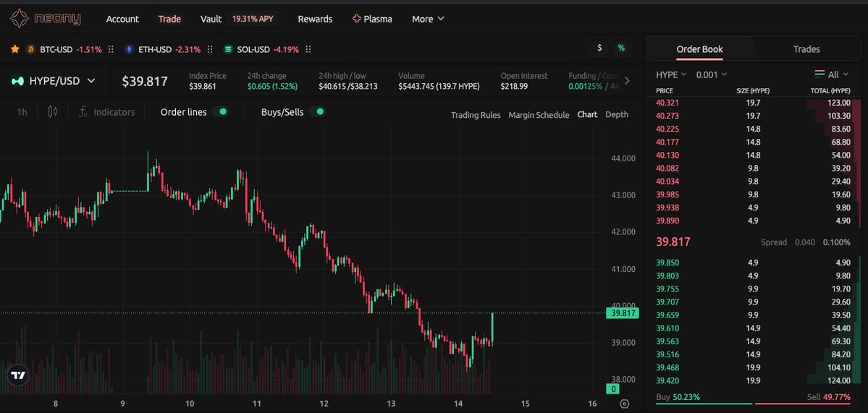Toggle the Order lines switch
This screenshot has height=413, width=868.
point(221,111)
